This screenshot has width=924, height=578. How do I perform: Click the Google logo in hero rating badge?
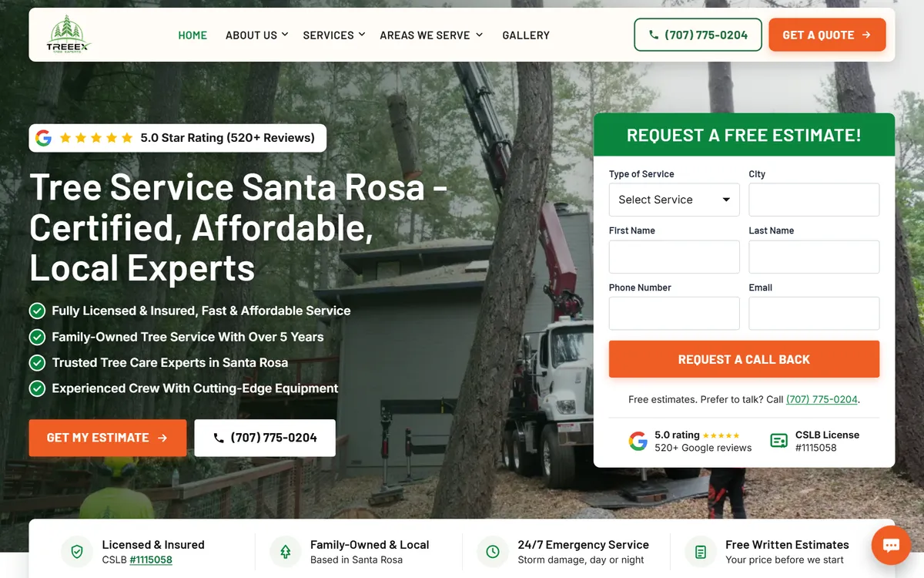44,138
